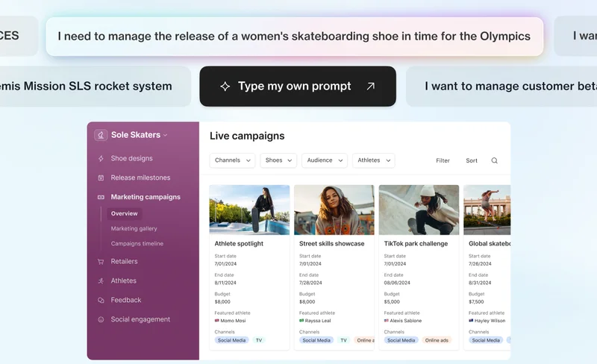Click the Type my own prompt button
597x364 pixels.
(298, 87)
